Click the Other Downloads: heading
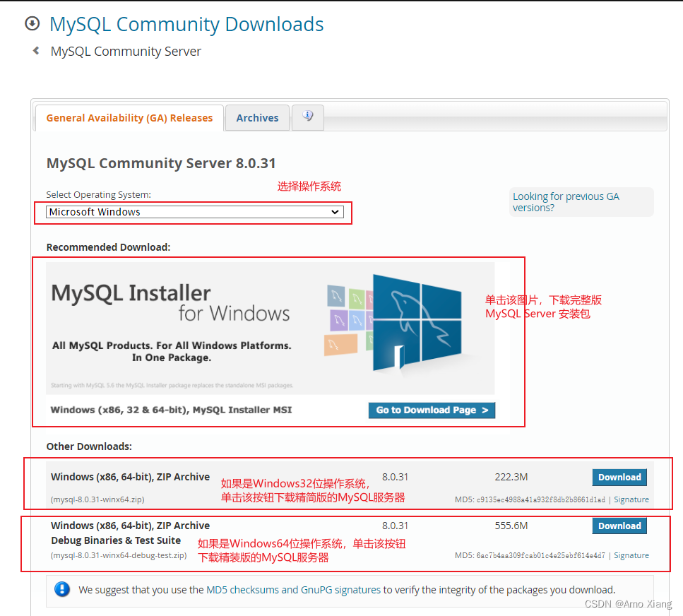The image size is (683, 616). (89, 446)
